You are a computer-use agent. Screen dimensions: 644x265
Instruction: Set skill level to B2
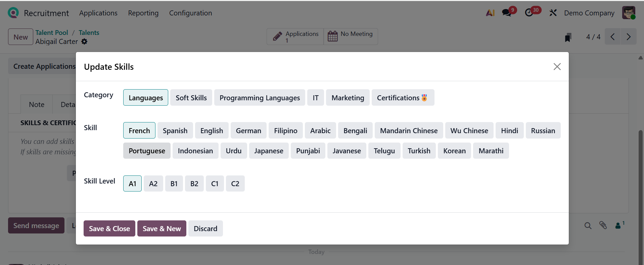[x=194, y=183]
